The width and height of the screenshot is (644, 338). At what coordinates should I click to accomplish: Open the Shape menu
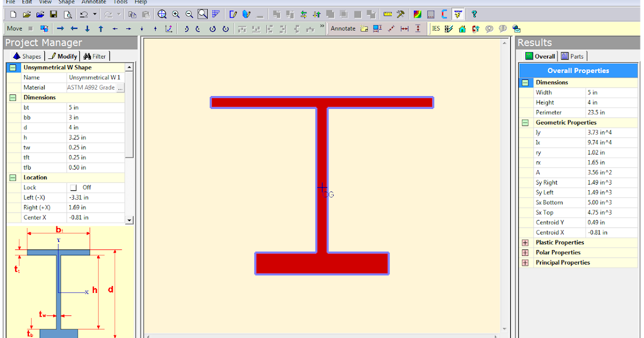click(x=66, y=2)
